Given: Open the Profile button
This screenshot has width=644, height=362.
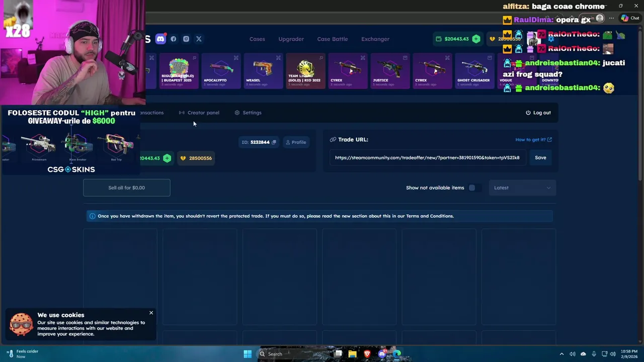Looking at the screenshot, I should pos(296,142).
